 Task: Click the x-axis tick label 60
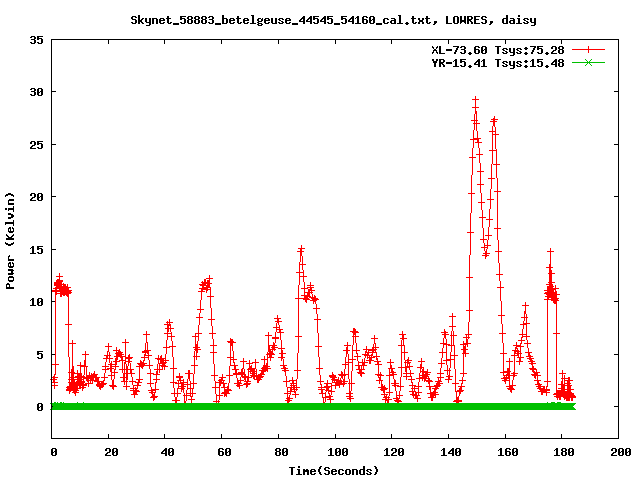point(224,452)
